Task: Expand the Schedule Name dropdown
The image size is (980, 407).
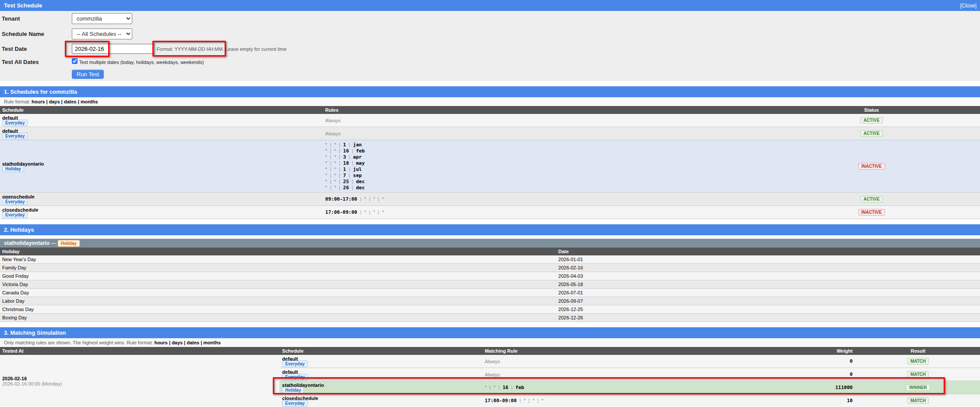Action: click(x=102, y=34)
